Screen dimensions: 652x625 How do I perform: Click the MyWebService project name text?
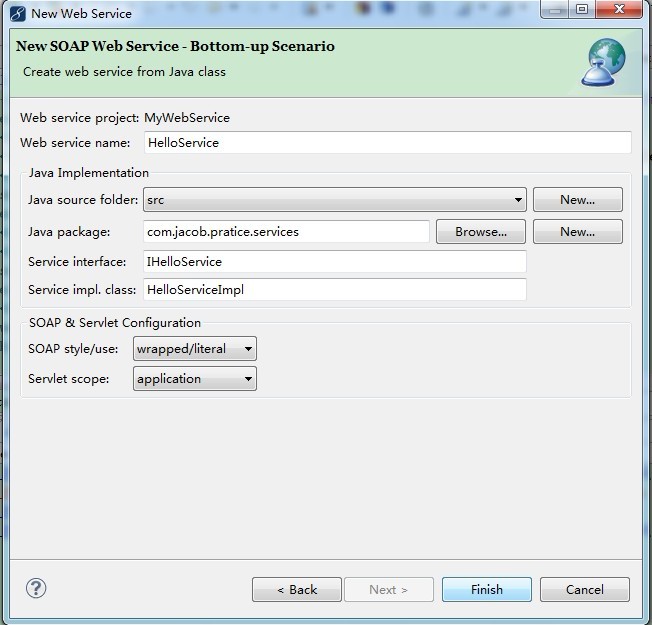pos(187,118)
